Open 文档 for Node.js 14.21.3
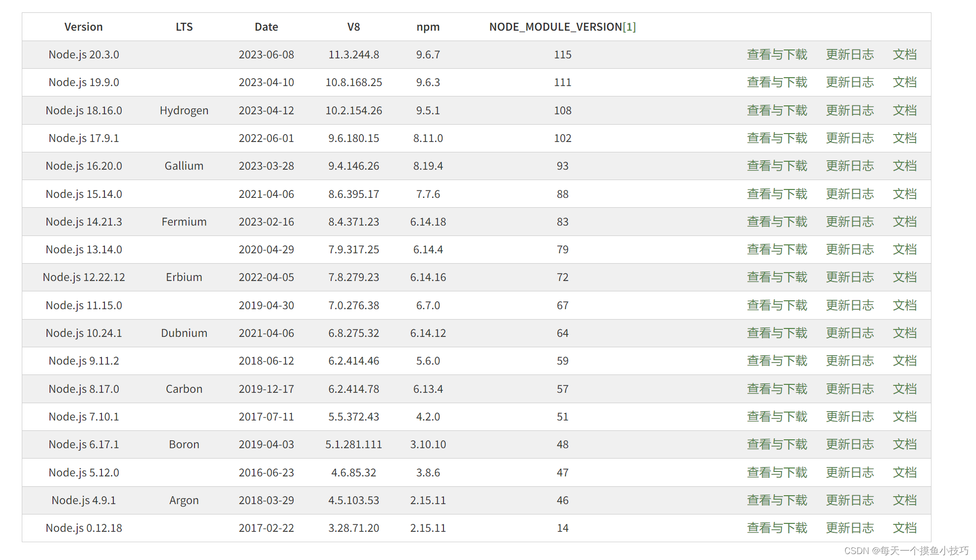 (x=905, y=222)
